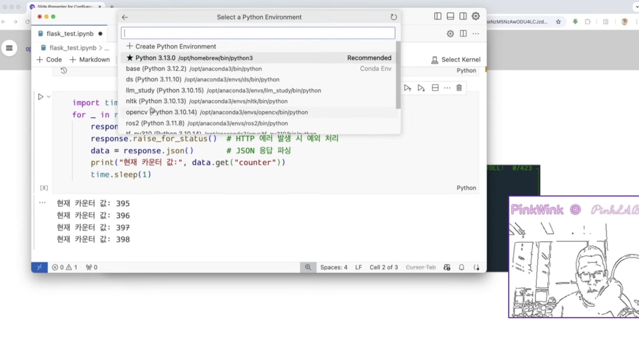The height and width of the screenshot is (364, 639).
Task: Delete the cell with the trash icon
Action: (x=459, y=88)
